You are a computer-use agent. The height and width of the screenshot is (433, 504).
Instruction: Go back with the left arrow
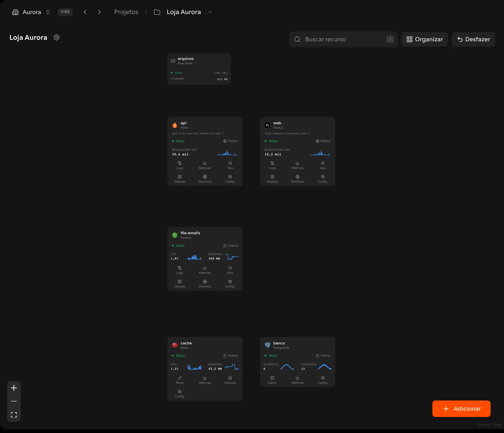[85, 12]
